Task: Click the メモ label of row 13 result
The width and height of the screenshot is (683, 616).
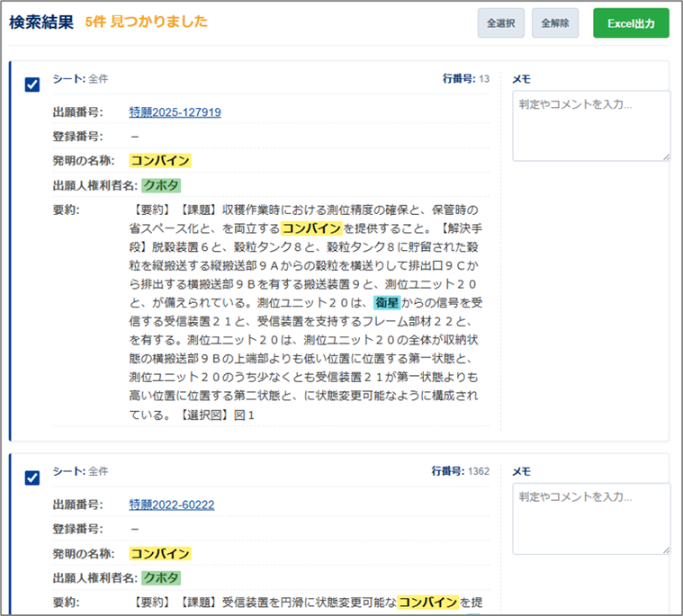Action: click(521, 79)
